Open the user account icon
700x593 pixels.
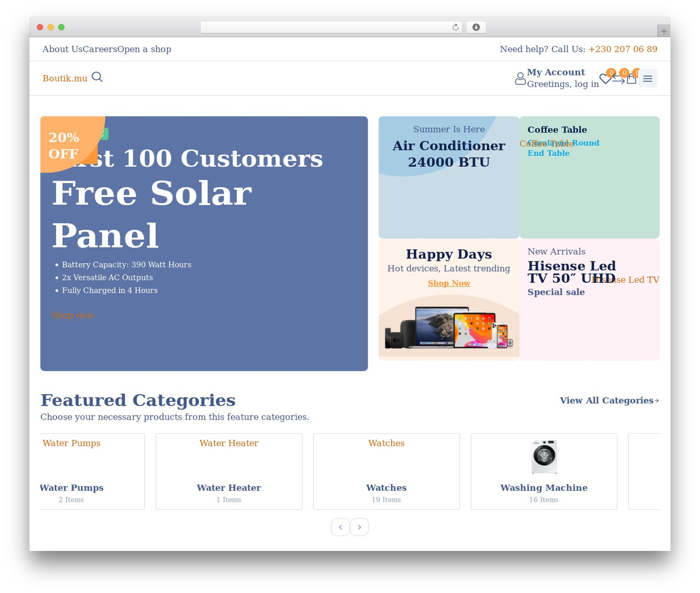[520, 79]
